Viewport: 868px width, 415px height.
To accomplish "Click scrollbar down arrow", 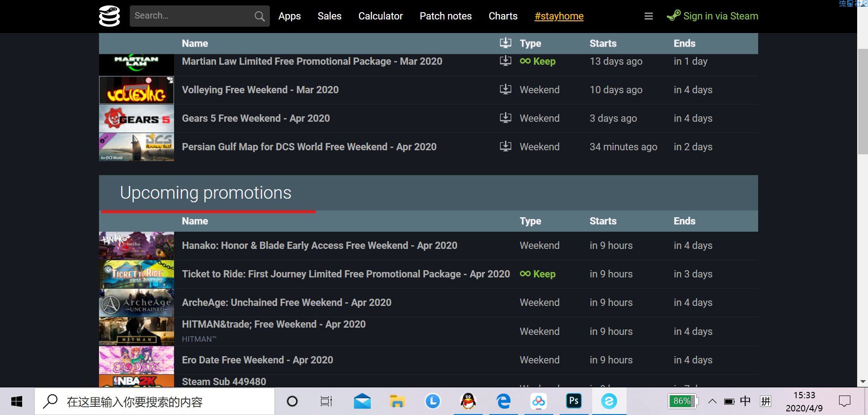I will [863, 382].
